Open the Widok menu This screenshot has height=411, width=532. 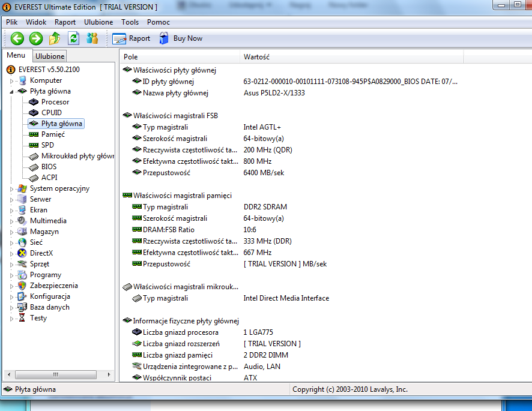(x=36, y=22)
